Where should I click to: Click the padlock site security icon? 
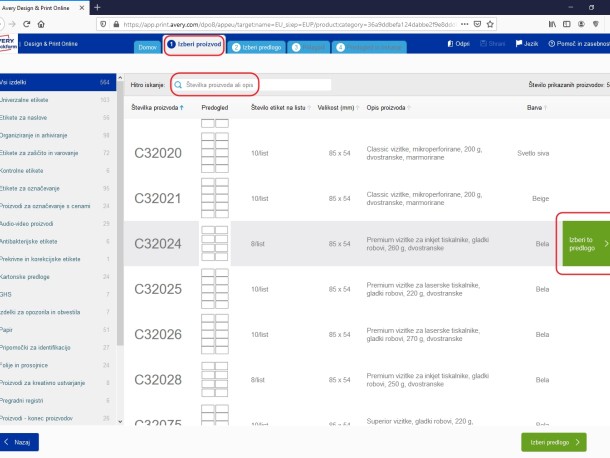pyautogui.click(x=116, y=24)
